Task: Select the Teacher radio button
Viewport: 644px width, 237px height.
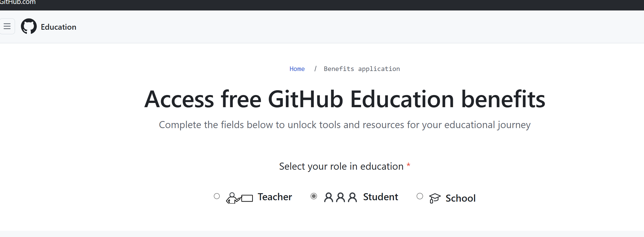Action: 217,196
